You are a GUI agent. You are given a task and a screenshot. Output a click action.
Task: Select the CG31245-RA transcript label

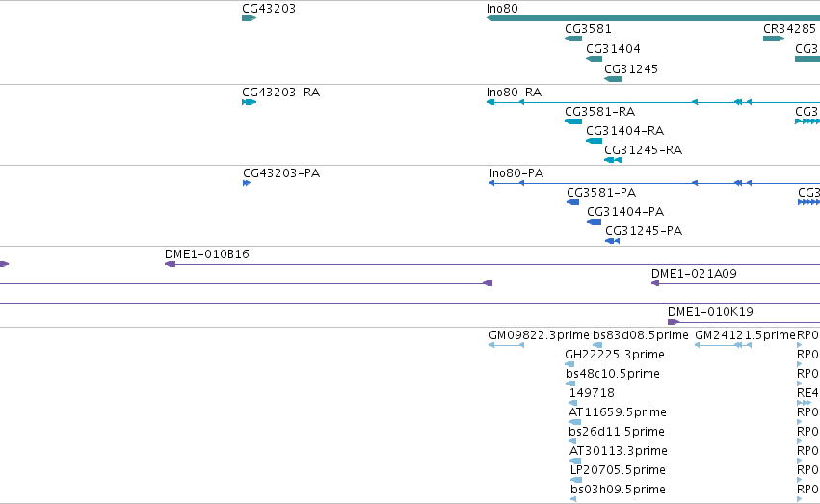pyautogui.click(x=644, y=150)
